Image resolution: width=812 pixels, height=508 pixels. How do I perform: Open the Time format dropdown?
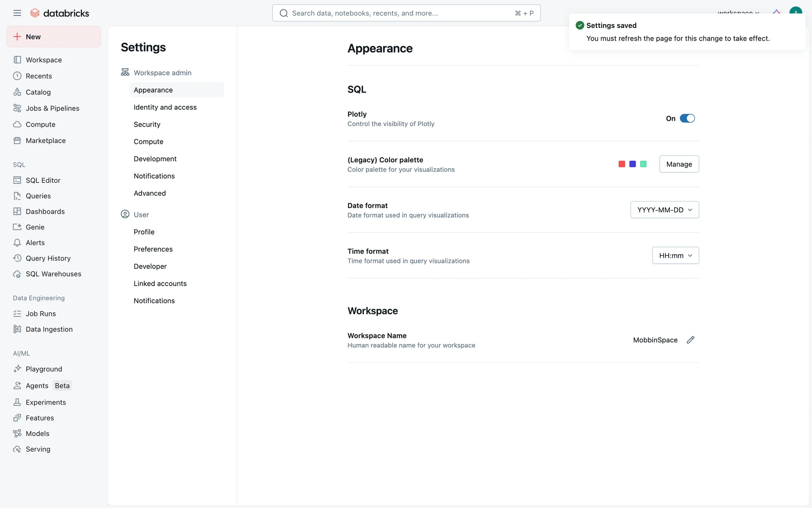pos(675,256)
